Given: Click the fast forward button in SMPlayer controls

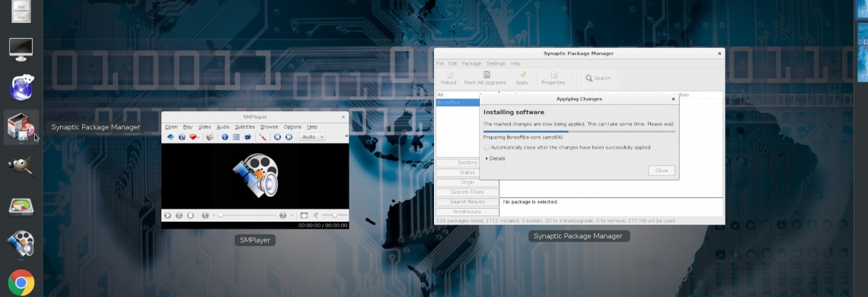Looking at the screenshot, I should 283,216.
